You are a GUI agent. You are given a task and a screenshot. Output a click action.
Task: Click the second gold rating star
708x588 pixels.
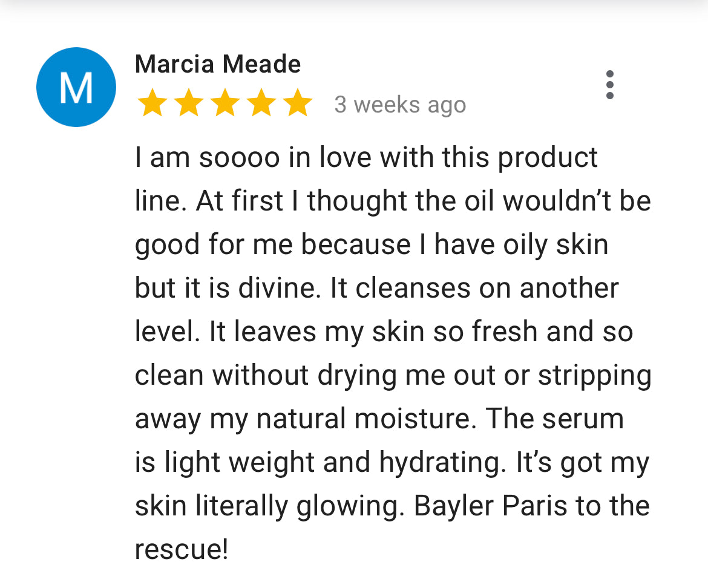click(189, 103)
